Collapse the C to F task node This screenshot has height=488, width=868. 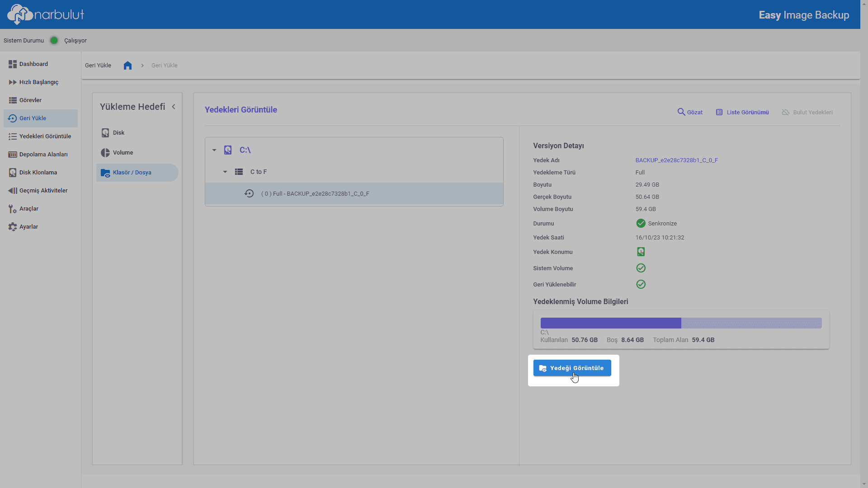[225, 172]
